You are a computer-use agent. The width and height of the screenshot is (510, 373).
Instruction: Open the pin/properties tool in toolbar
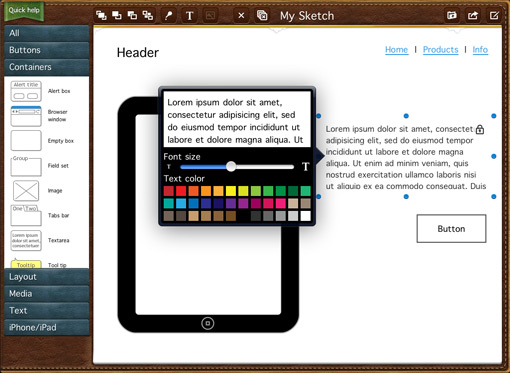169,15
